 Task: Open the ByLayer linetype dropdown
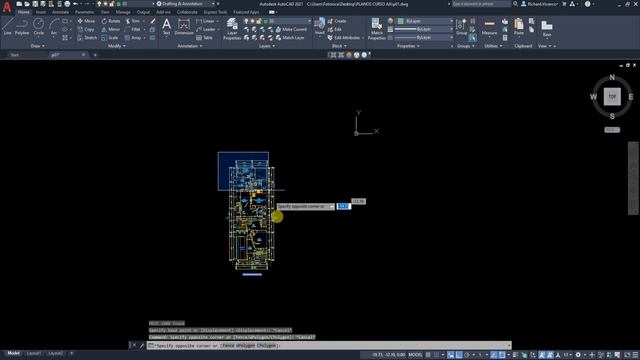424,38
